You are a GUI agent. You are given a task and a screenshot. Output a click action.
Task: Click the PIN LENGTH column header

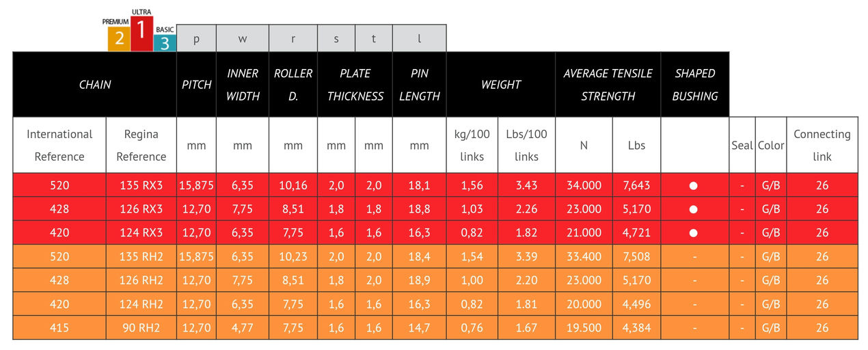(420, 85)
